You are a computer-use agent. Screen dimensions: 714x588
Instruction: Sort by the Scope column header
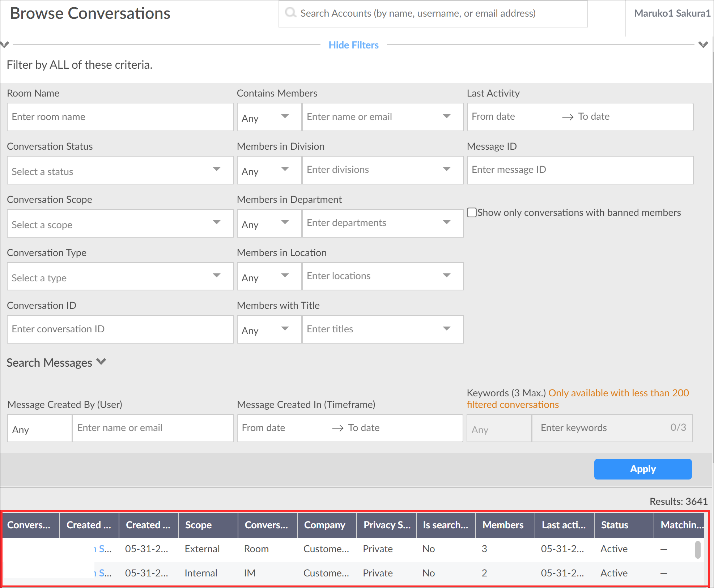208,525
